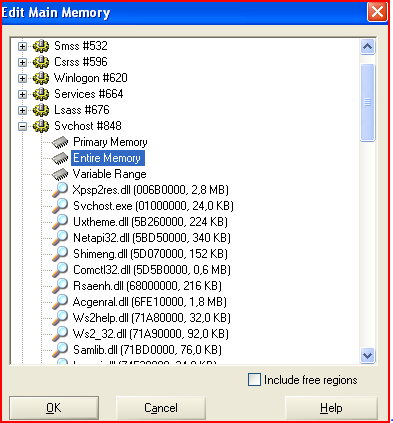Click the Services #664 process icon
Screen dimensions: 393x423
(41, 94)
